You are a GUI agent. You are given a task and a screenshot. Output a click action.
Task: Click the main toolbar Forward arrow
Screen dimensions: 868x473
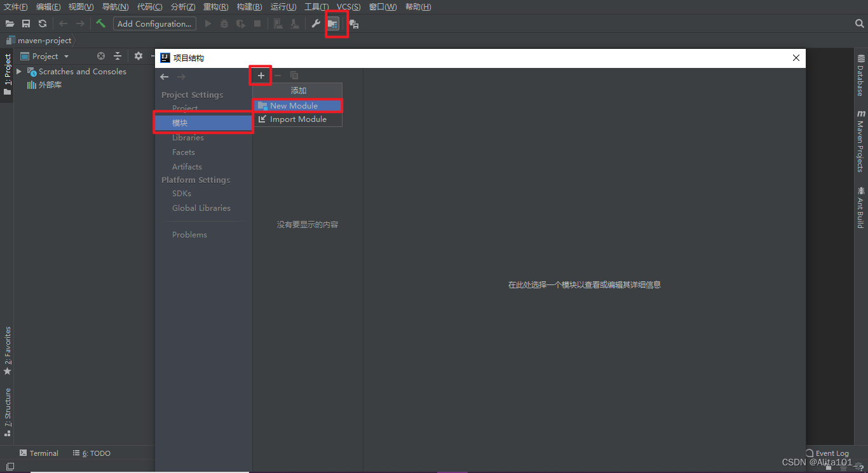coord(80,23)
